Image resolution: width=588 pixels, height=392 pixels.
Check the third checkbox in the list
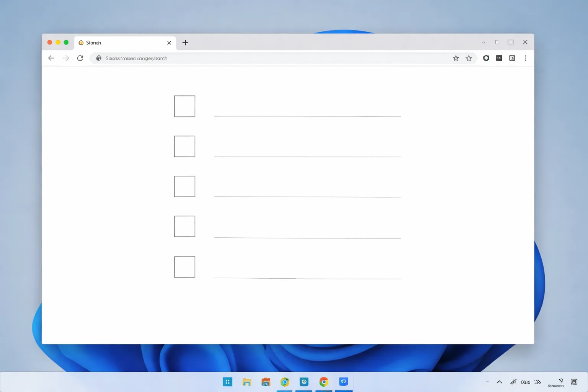(185, 186)
